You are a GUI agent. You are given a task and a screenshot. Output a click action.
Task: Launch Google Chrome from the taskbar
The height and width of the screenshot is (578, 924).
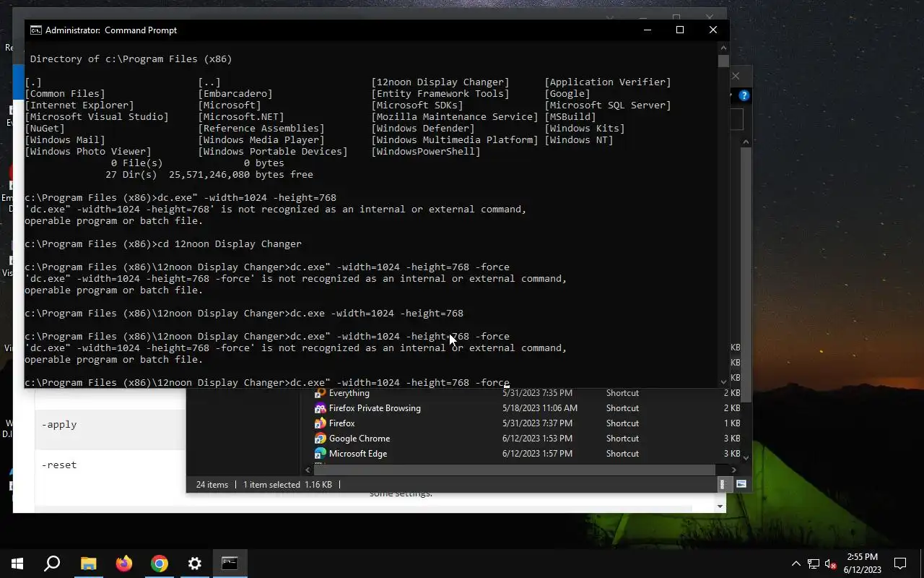point(159,564)
